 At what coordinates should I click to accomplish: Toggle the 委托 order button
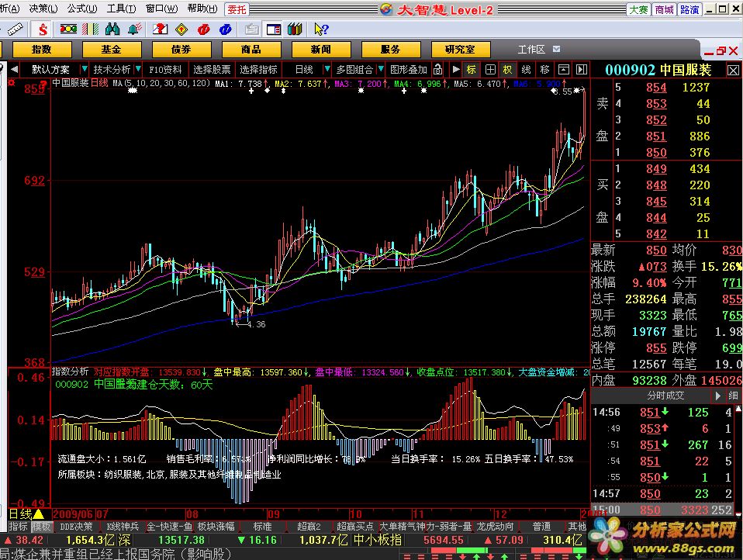(237, 9)
